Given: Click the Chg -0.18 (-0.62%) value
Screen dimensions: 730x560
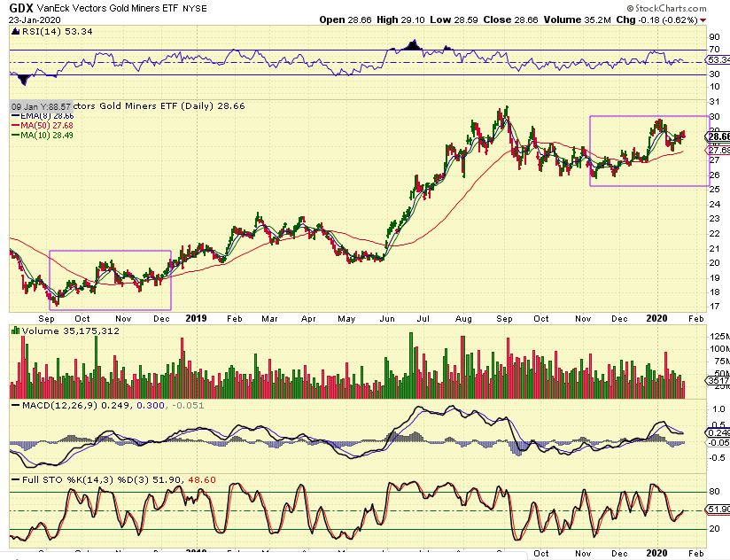Looking at the screenshot, I should [656, 20].
